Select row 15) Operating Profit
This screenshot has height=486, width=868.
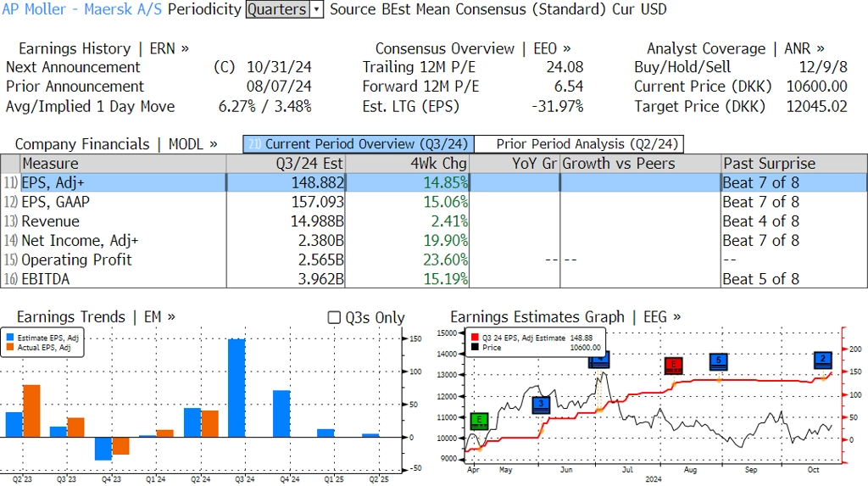pos(434,260)
